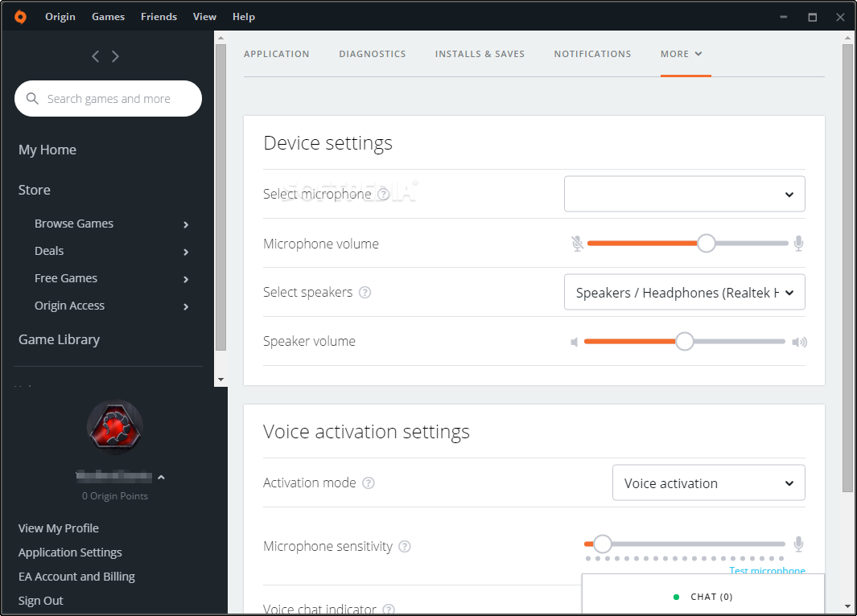The width and height of the screenshot is (857, 616).
Task: Expand the Deals submenu
Action: (186, 252)
